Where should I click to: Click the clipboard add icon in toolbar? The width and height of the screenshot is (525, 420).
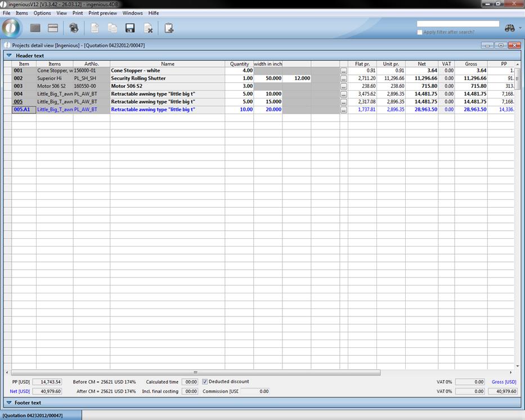pos(169,28)
